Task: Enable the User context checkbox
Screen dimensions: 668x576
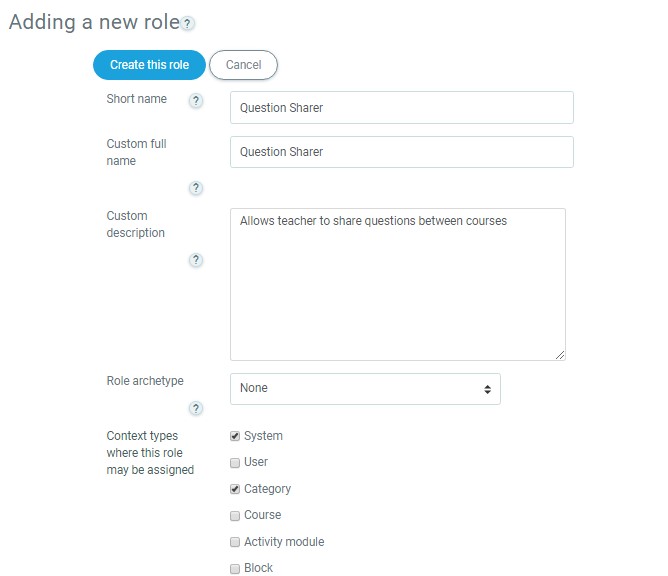Action: click(x=235, y=463)
